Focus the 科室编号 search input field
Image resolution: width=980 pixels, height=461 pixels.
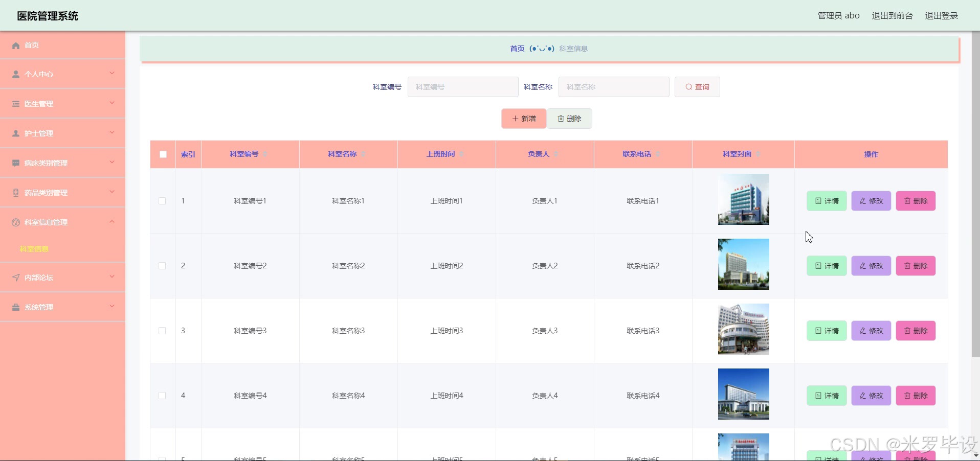tap(463, 87)
